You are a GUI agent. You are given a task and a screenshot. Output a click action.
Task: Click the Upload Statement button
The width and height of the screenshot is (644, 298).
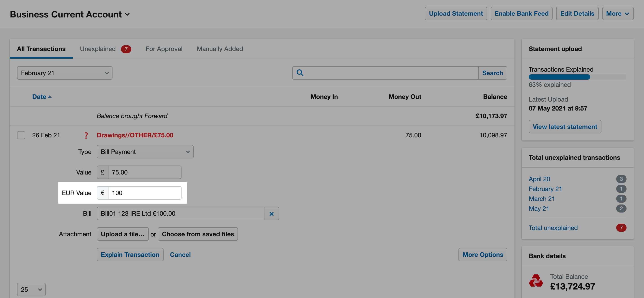[456, 13]
